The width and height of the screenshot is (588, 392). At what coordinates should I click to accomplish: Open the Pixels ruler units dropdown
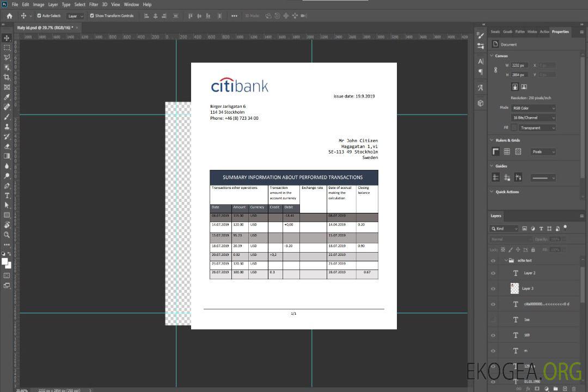click(543, 151)
